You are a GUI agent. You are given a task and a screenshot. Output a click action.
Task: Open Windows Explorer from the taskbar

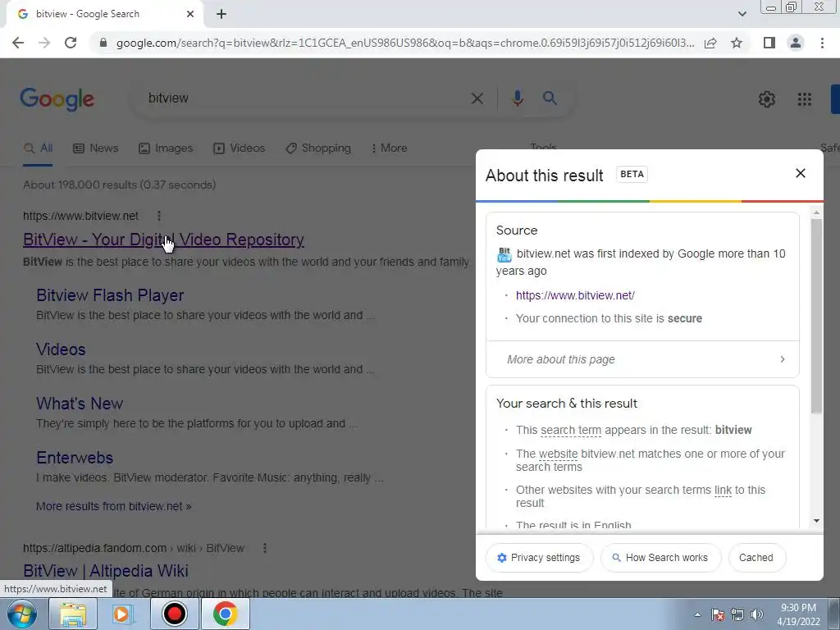tap(73, 614)
